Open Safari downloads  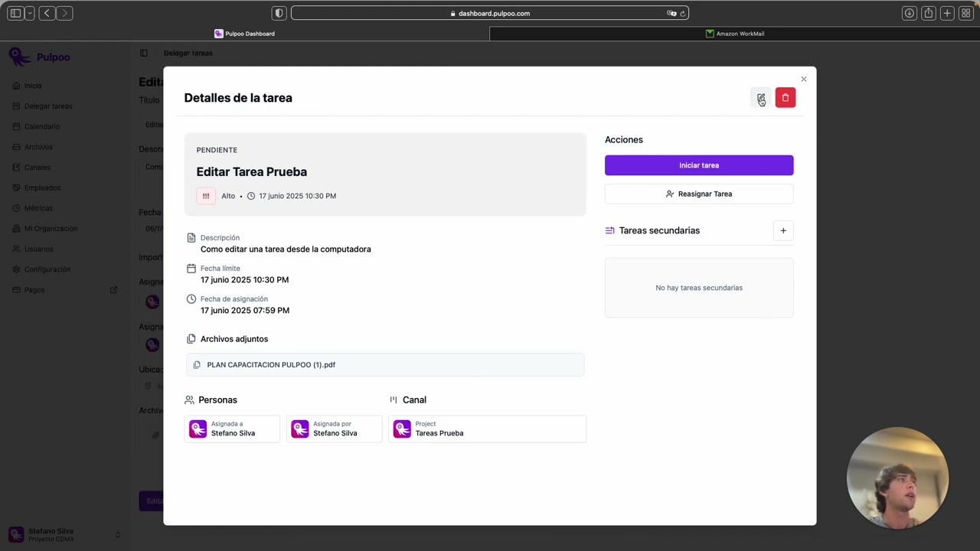coord(910,13)
